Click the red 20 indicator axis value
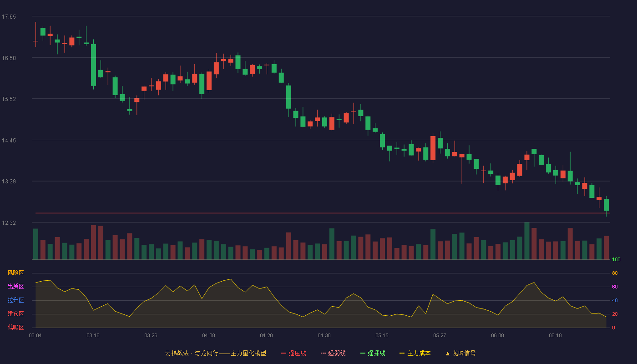Image resolution: width=637 pixels, height=364 pixels. tap(615, 314)
